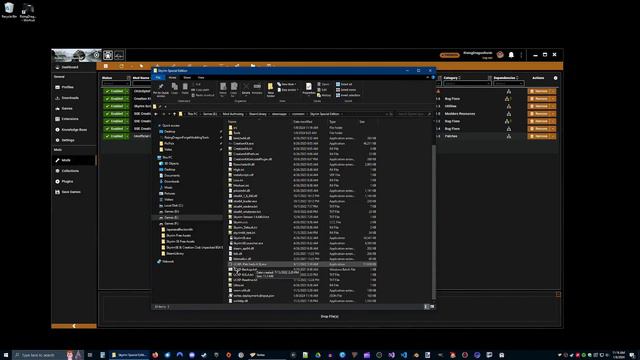The height and width of the screenshot is (360, 640).
Task: Click Pin to Quick access in Explorer ribbon
Action: pyautogui.click(x=161, y=89)
